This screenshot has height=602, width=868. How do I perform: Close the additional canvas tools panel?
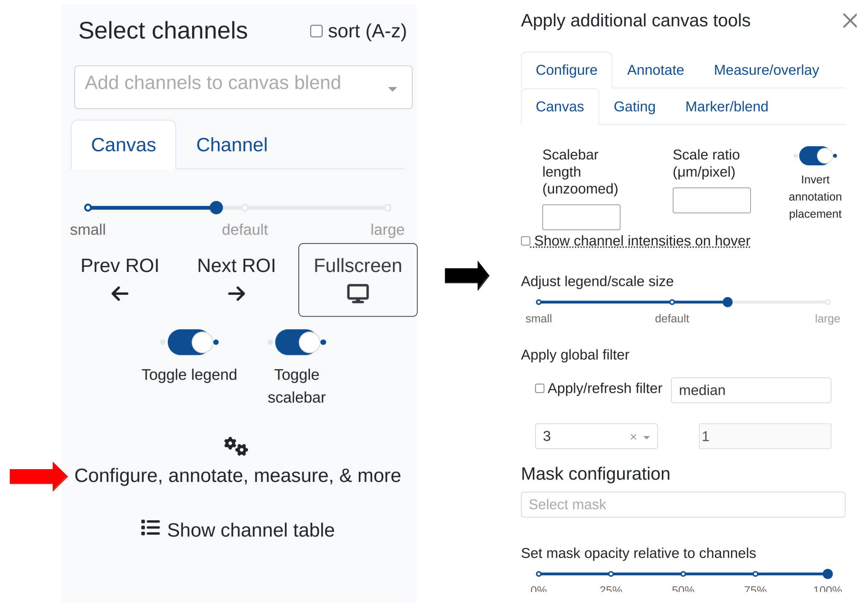pos(850,21)
